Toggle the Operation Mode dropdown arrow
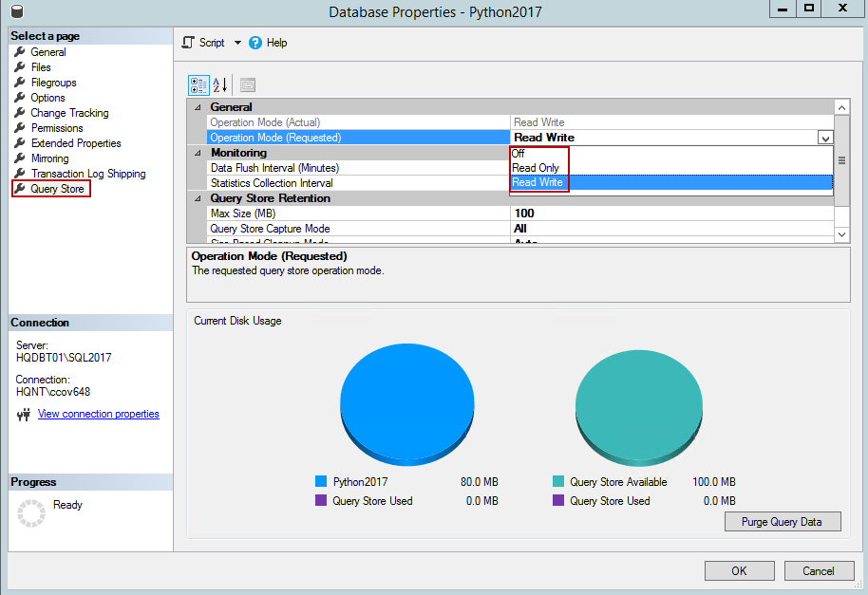The width and height of the screenshot is (868, 595). [824, 138]
